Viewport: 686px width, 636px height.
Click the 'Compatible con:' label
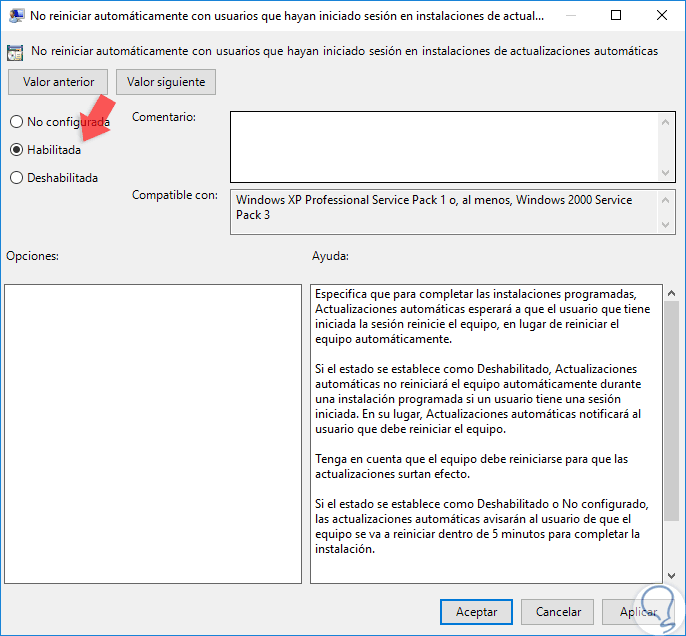175,195
